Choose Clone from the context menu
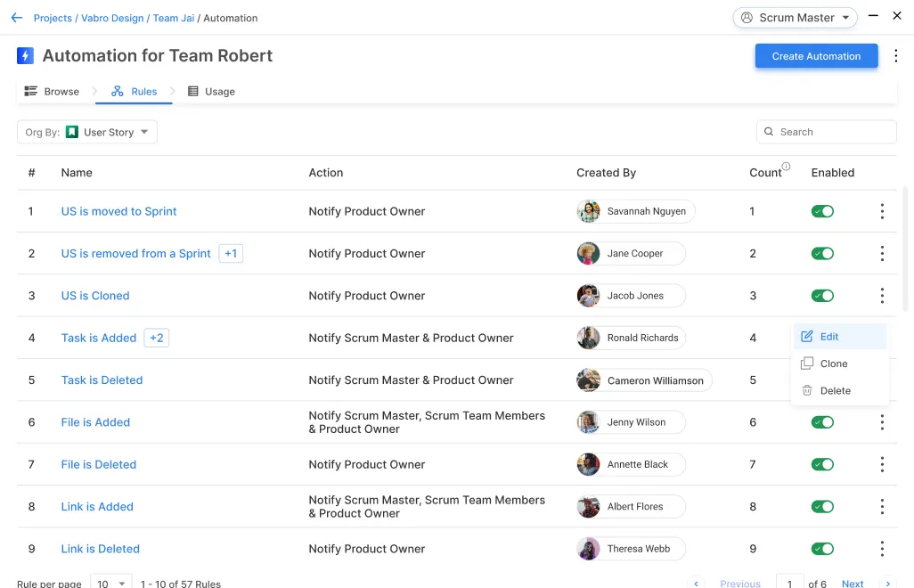Viewport: 914px width, 588px height. click(x=833, y=363)
